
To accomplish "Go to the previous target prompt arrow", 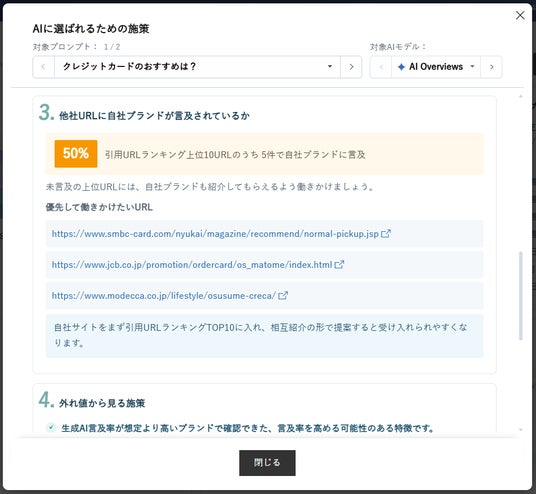I will [43, 67].
